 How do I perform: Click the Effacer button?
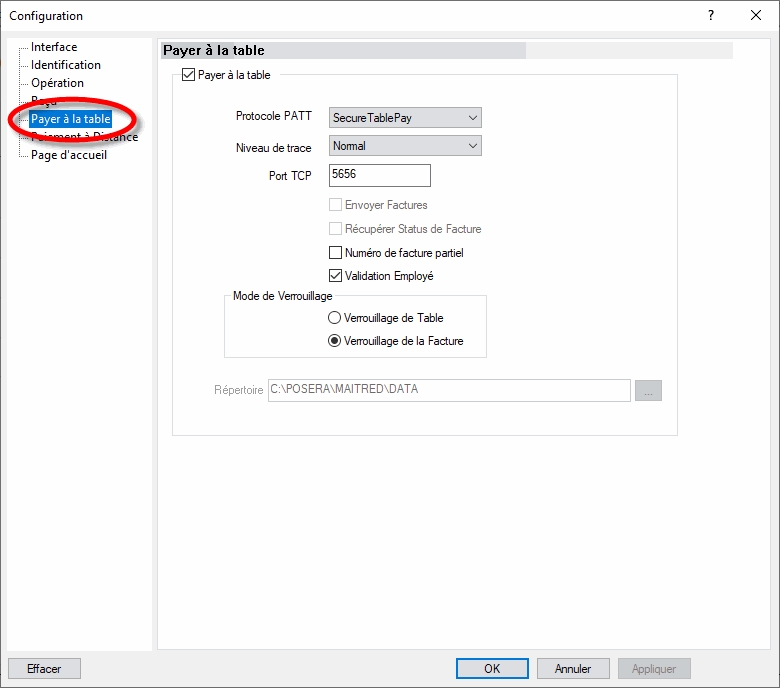tap(44, 669)
